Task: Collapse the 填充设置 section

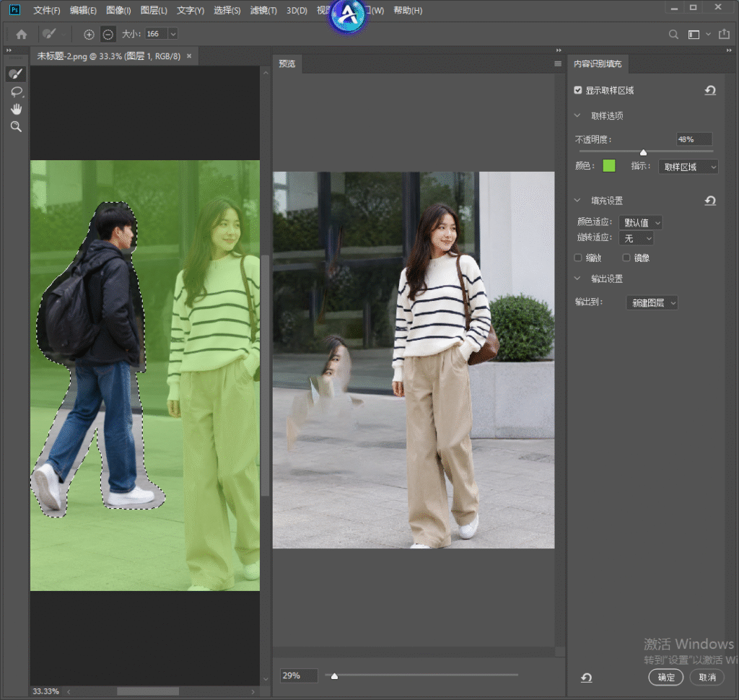Action: (x=577, y=201)
